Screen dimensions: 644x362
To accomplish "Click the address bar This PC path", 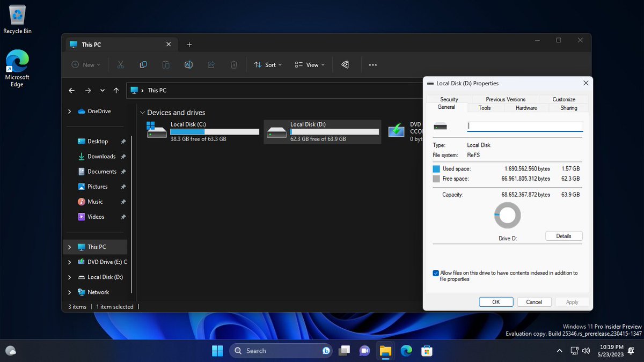I will [157, 91].
